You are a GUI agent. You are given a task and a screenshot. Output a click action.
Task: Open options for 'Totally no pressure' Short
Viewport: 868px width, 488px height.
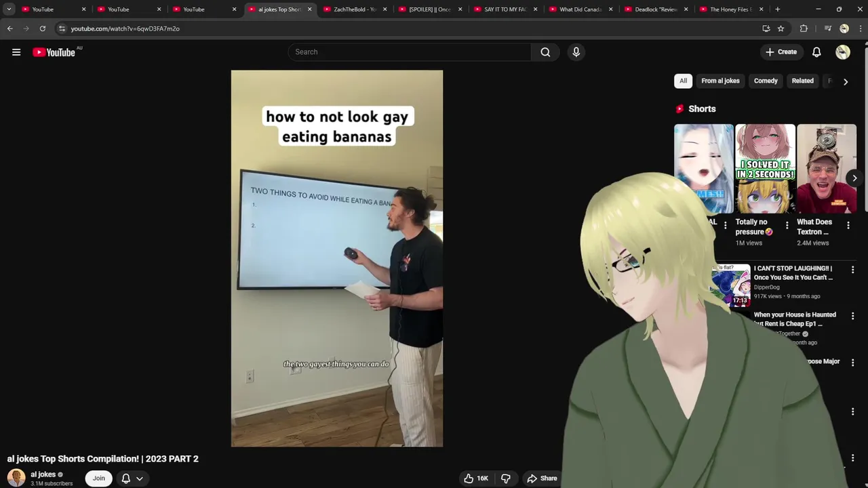tap(787, 225)
